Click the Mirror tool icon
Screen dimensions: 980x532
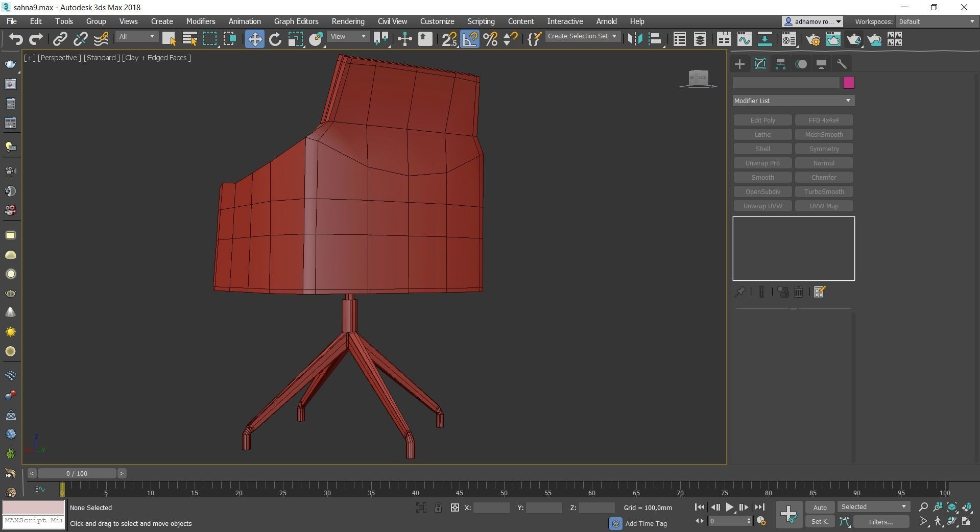click(x=635, y=39)
